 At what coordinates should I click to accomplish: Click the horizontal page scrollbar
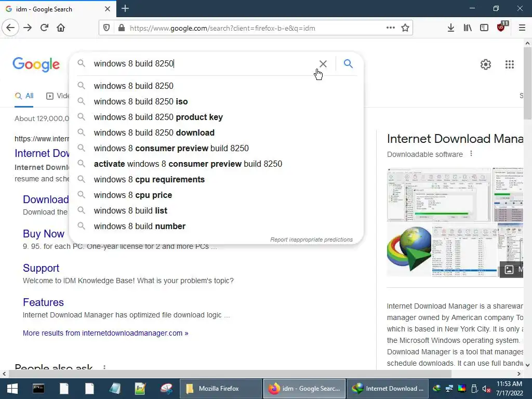coord(230,374)
